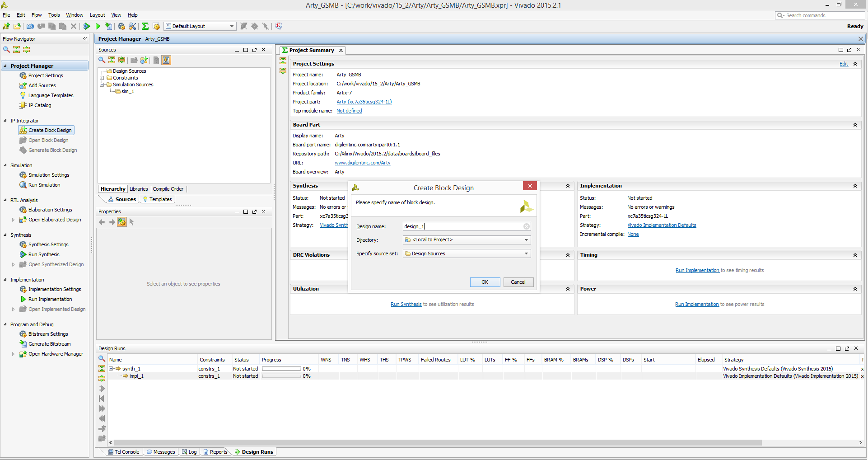Image resolution: width=868 pixels, height=460 pixels.
Task: Collapse all in Flow Navigator
Action: coord(16,50)
